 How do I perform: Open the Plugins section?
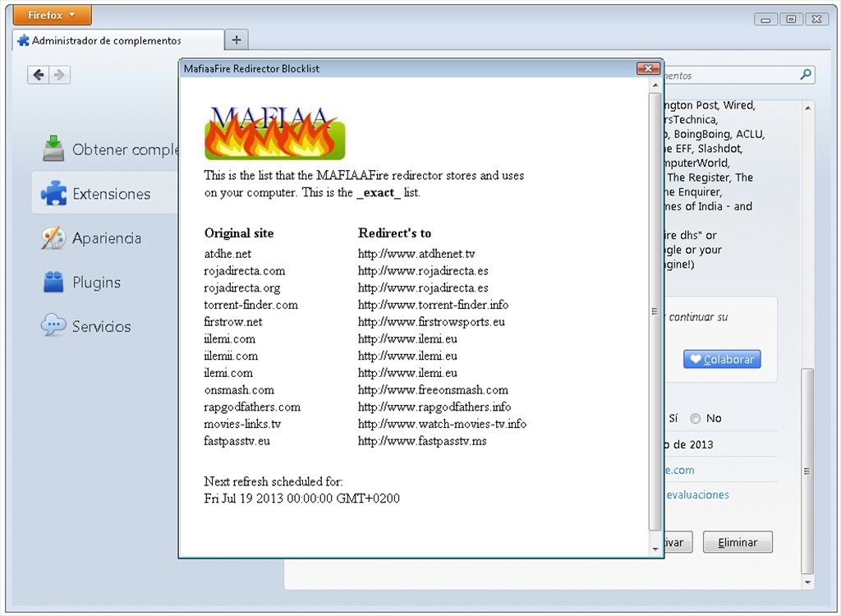[x=105, y=282]
